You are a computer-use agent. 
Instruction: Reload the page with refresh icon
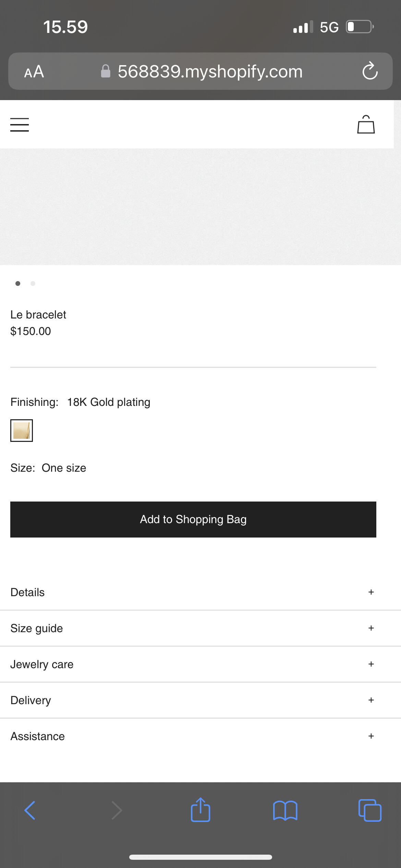pos(370,71)
